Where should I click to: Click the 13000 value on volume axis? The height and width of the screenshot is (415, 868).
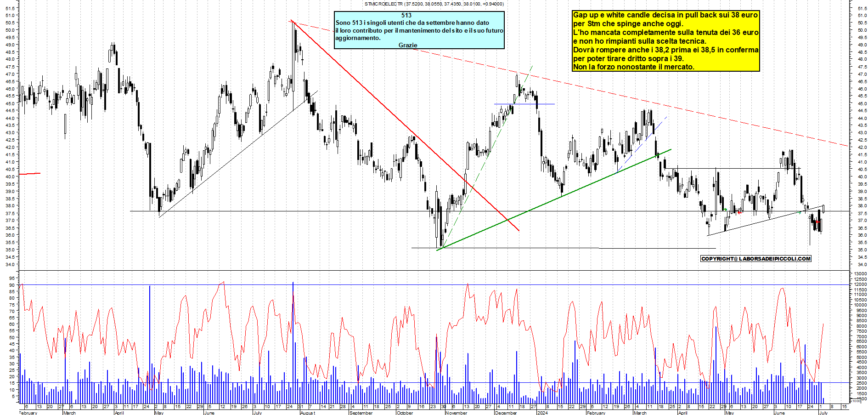click(860, 274)
